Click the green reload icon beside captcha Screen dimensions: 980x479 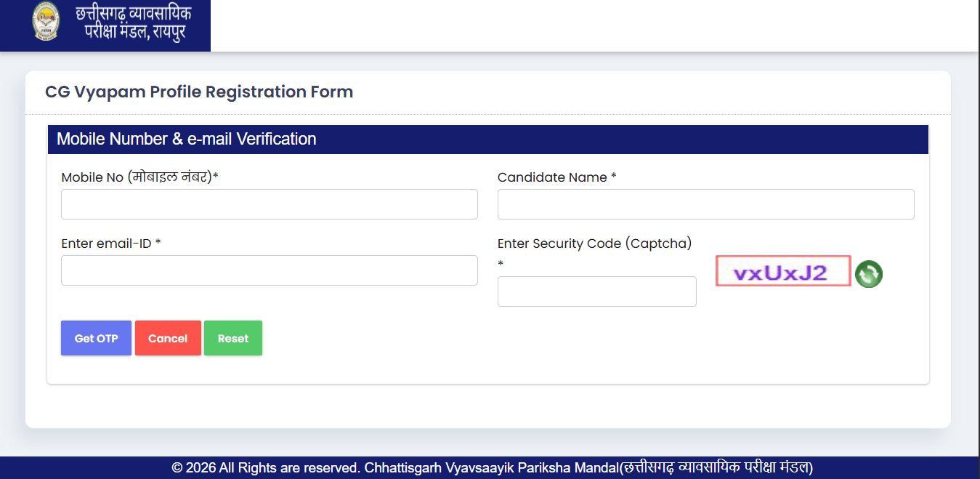tap(869, 274)
